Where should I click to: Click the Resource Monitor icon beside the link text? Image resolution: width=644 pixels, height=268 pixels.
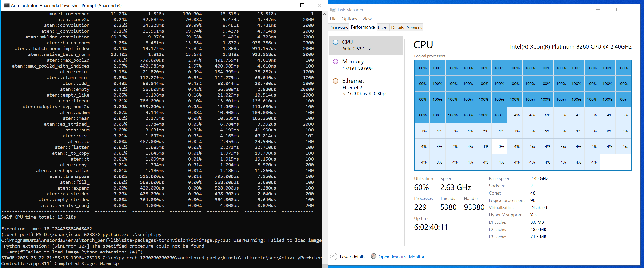coord(373,257)
